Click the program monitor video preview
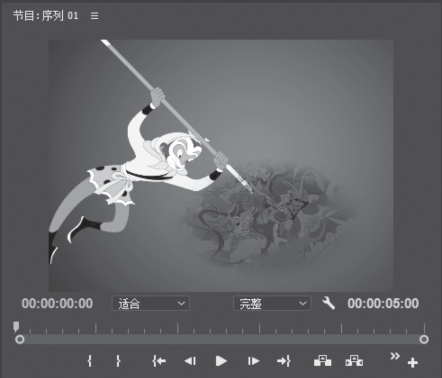 coord(221,166)
